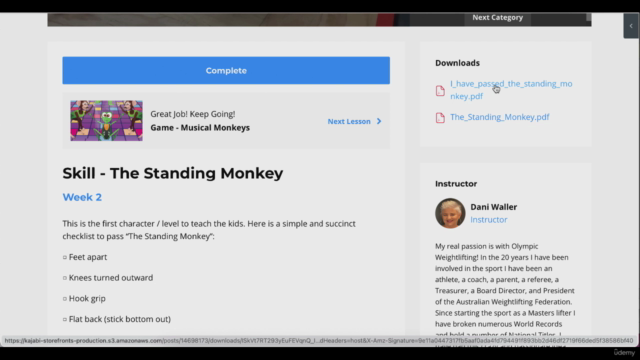Click the Great Job! Keep Going! text
Image resolution: width=640 pixels, height=360 pixels.
[x=193, y=114]
